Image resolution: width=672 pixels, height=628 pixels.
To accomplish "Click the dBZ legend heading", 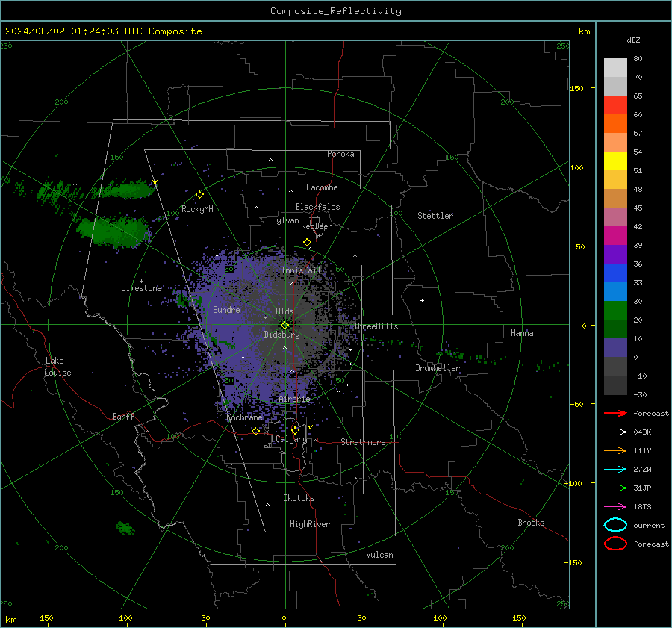I will point(633,40).
